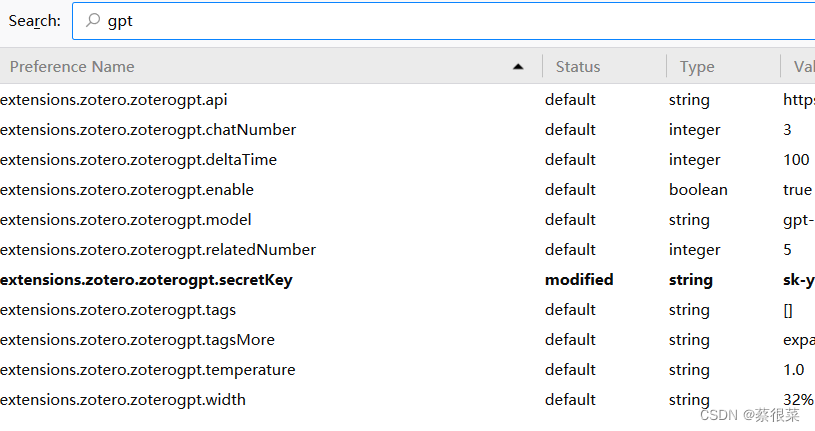Click value 1.0 in temperature row
The width and height of the screenshot is (815, 431).
click(x=794, y=370)
